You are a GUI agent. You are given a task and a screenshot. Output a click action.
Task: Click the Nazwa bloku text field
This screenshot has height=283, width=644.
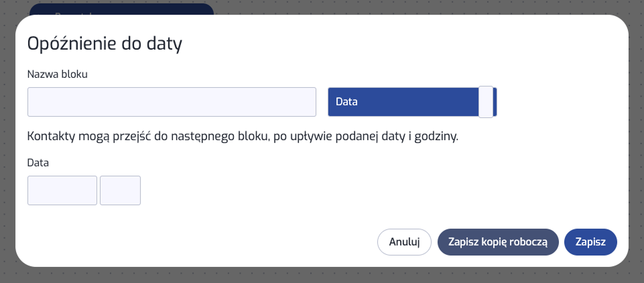point(172,102)
